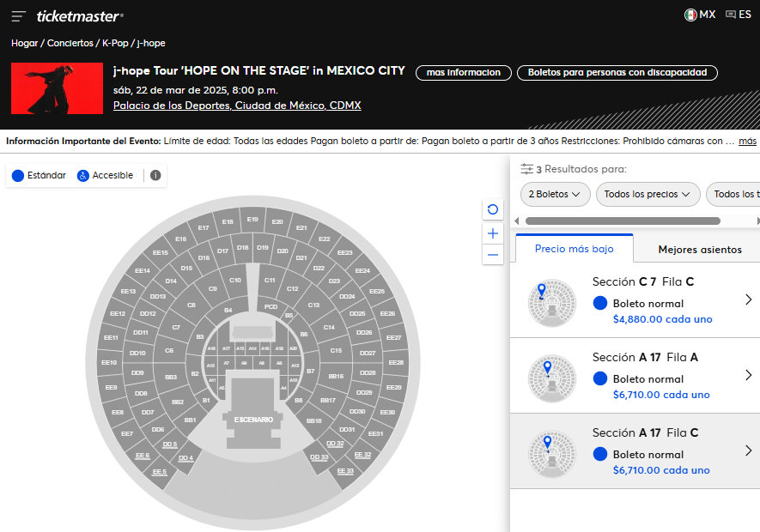Viewport: 760px width, 532px height.
Task: Select section D18 on the seat map
Action: [x=243, y=247]
